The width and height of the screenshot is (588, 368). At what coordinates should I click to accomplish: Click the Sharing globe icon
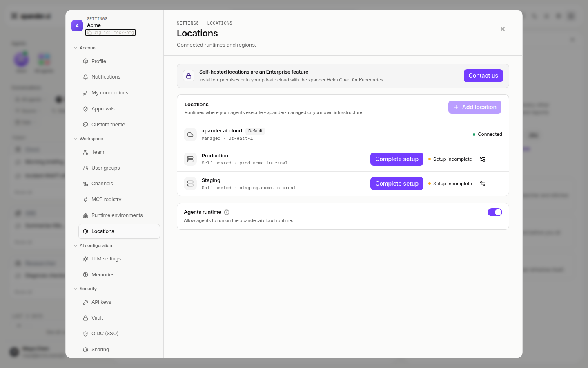tap(85, 350)
